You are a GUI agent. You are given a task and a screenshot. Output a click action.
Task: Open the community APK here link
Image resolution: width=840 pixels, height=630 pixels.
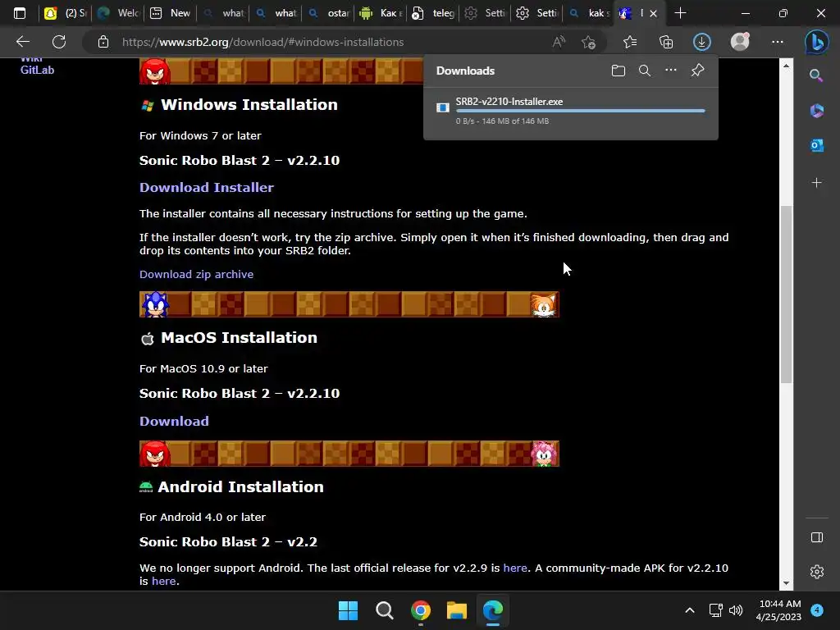(163, 582)
